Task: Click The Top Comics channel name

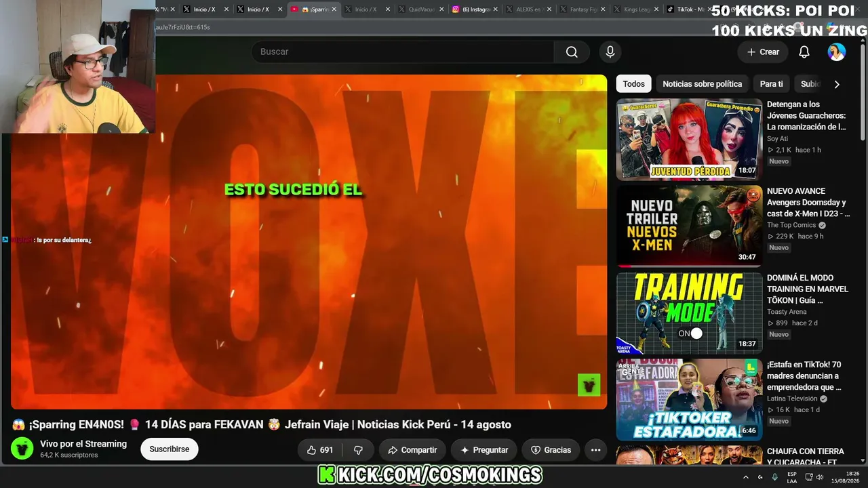Action: coord(791,226)
